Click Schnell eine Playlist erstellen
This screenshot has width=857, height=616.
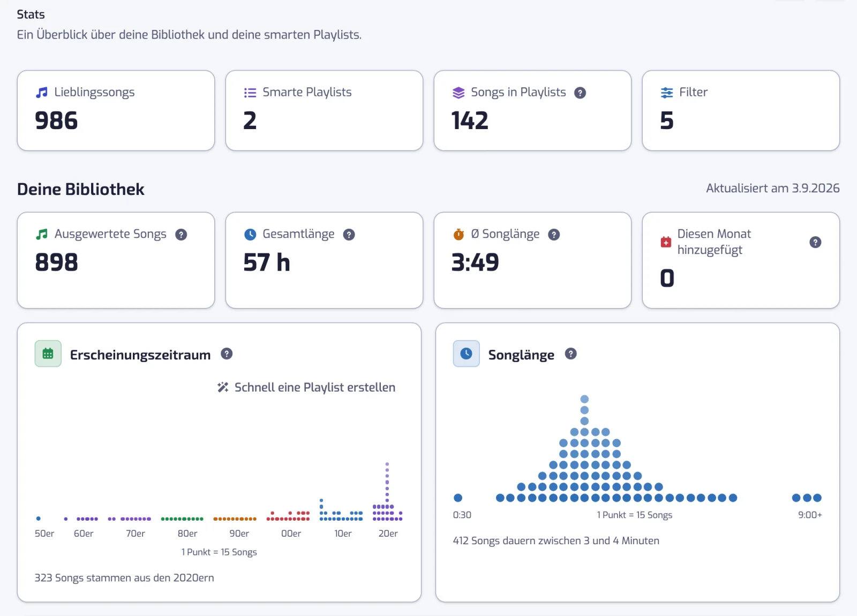click(x=306, y=387)
